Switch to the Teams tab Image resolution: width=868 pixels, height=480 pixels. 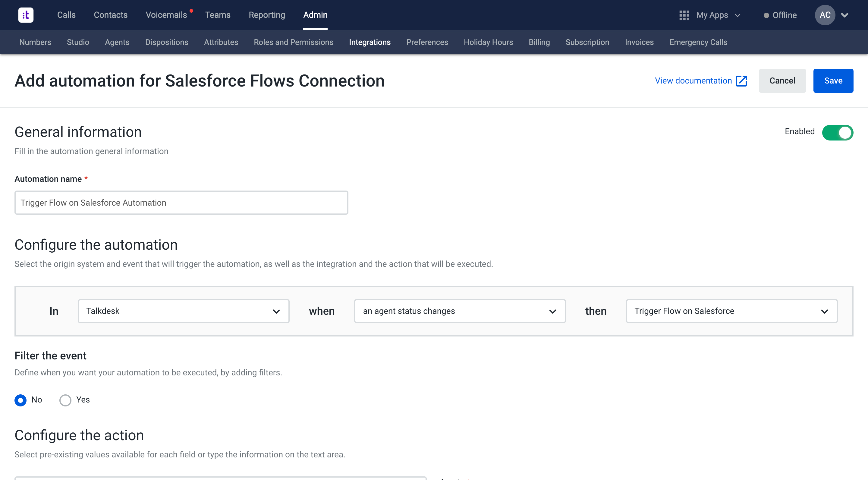click(218, 15)
